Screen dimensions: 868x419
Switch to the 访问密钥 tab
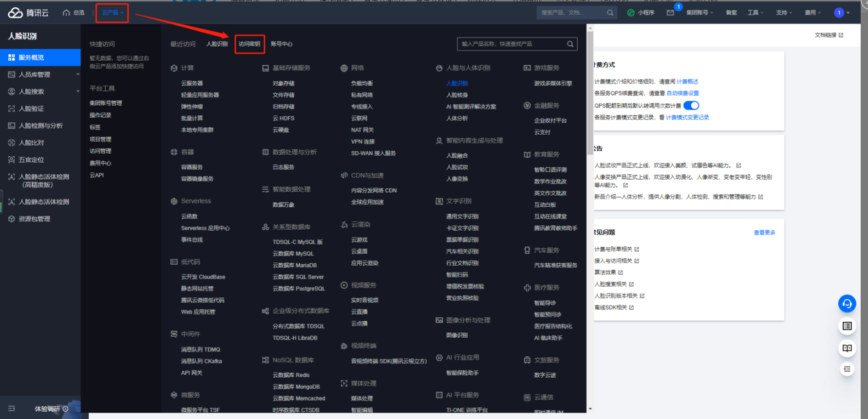pos(249,44)
